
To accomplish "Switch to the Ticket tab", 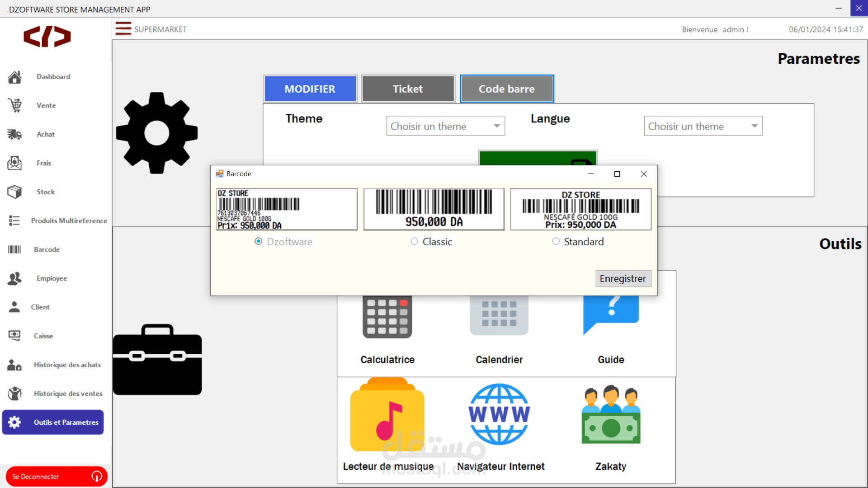I will pyautogui.click(x=408, y=89).
